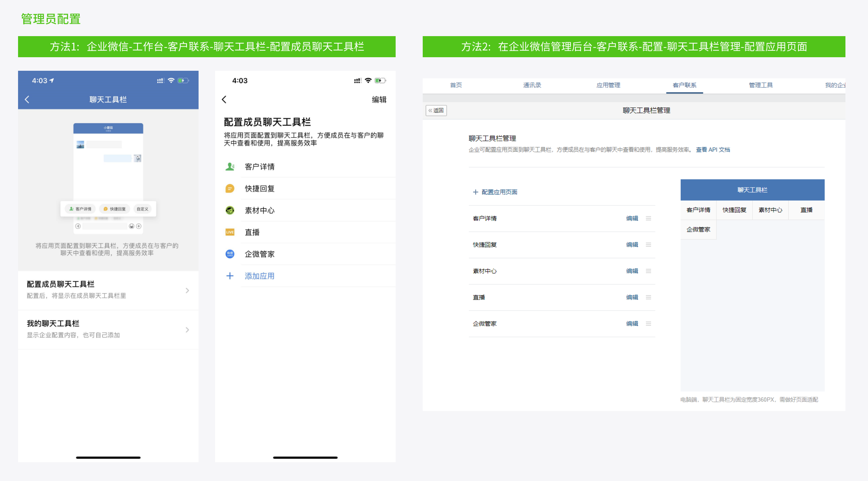Tap 快捷回复 text in phone list
Screen dimensions: 868x481
click(259, 188)
